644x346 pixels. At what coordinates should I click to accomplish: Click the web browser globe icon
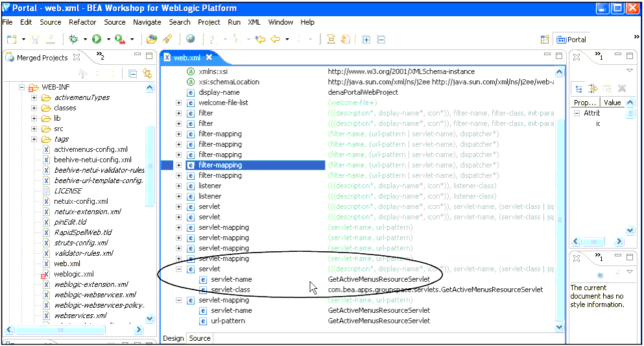[x=190, y=39]
